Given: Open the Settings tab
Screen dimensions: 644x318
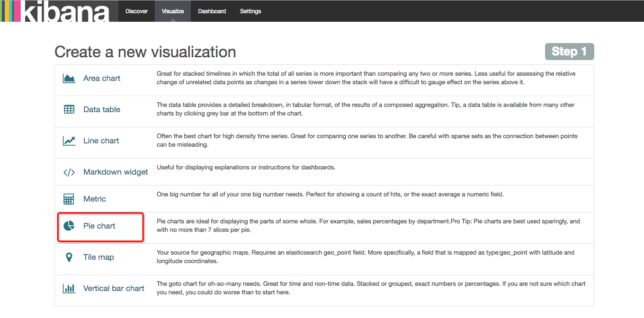Looking at the screenshot, I should coord(250,11).
